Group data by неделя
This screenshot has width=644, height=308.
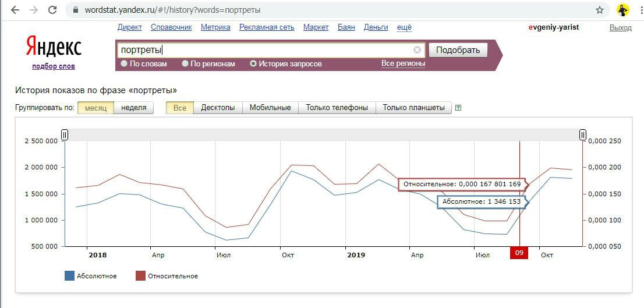tap(134, 108)
